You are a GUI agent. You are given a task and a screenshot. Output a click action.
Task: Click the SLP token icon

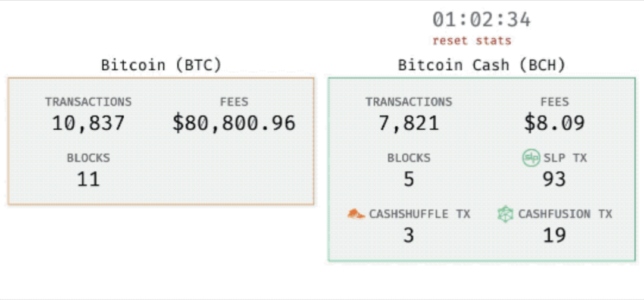pos(531,158)
